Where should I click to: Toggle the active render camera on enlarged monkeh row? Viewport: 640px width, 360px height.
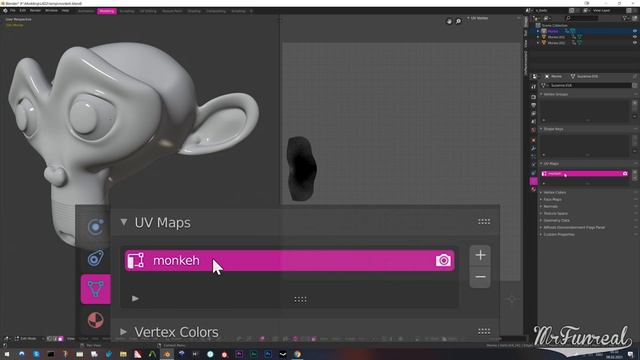coord(443,260)
